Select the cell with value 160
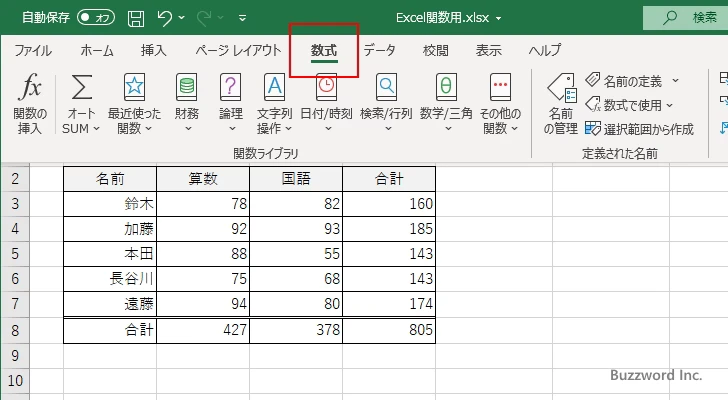The height and width of the screenshot is (400, 728). pos(389,204)
